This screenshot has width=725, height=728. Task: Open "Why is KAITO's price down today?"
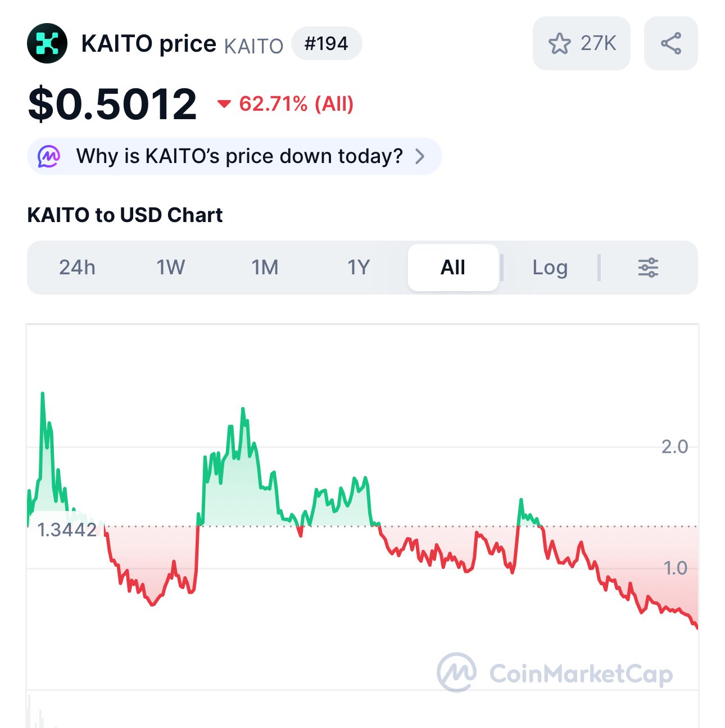239,156
